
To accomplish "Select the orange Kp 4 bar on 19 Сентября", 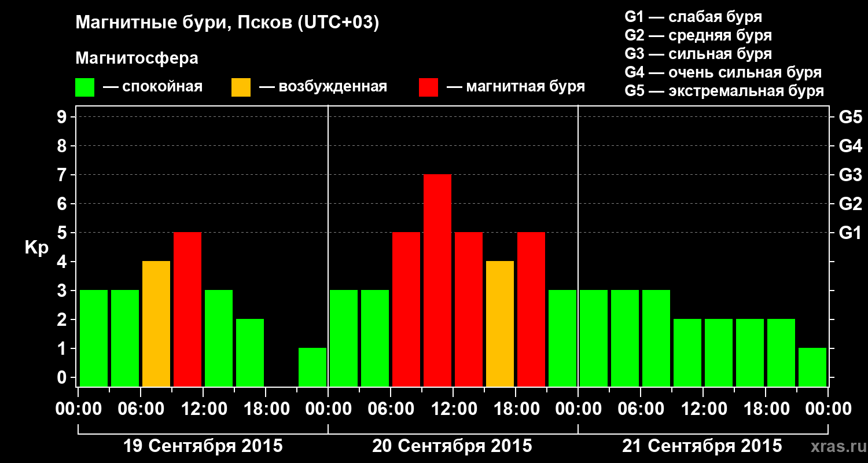I will [156, 324].
